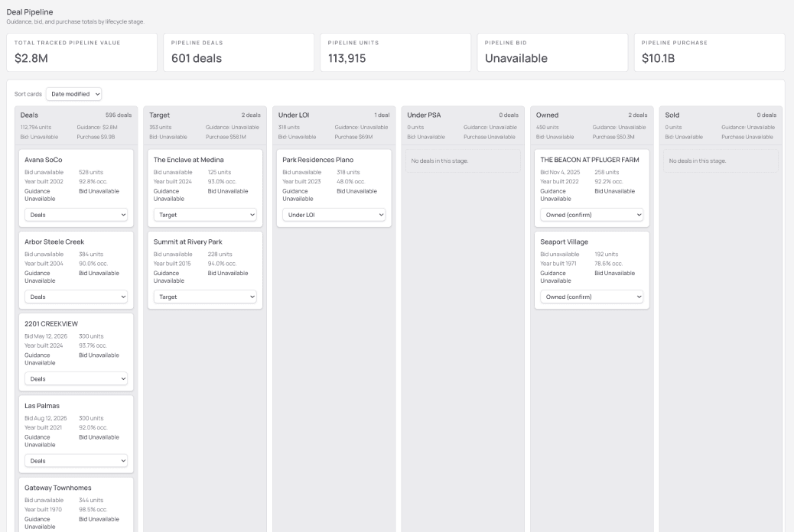Open stage dropdown on Las Palmas card
The height and width of the screenshot is (532, 794).
pyautogui.click(x=76, y=461)
